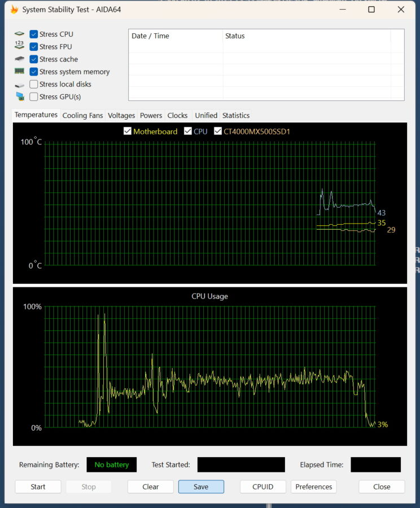Enable the Stress local disks checkbox
The image size is (420, 508).
[34, 84]
